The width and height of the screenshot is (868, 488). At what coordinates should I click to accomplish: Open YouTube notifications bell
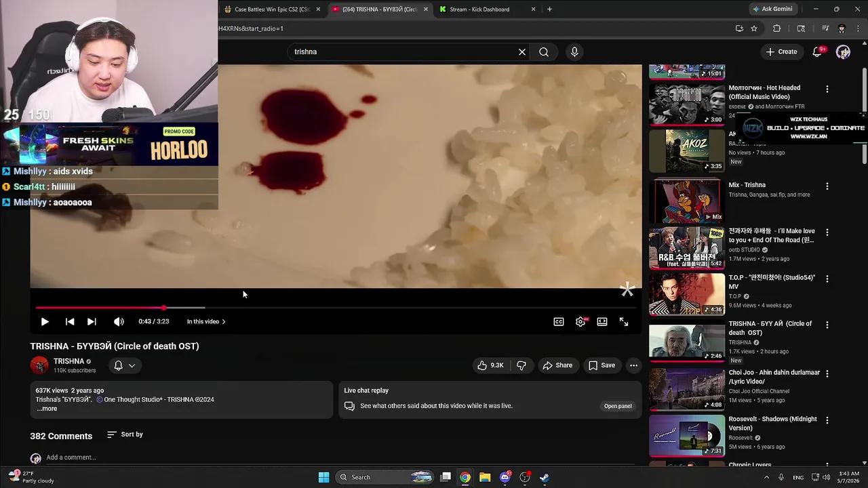[818, 52]
